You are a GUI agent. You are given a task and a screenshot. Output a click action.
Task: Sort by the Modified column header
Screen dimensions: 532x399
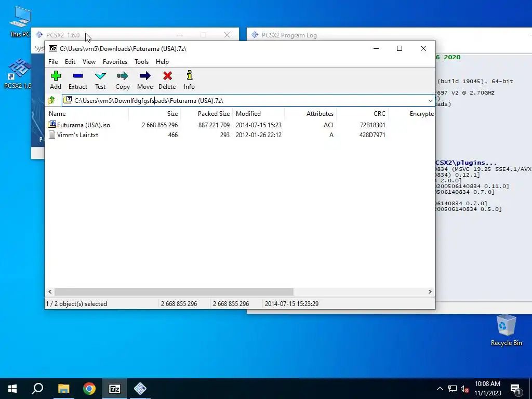point(259,114)
